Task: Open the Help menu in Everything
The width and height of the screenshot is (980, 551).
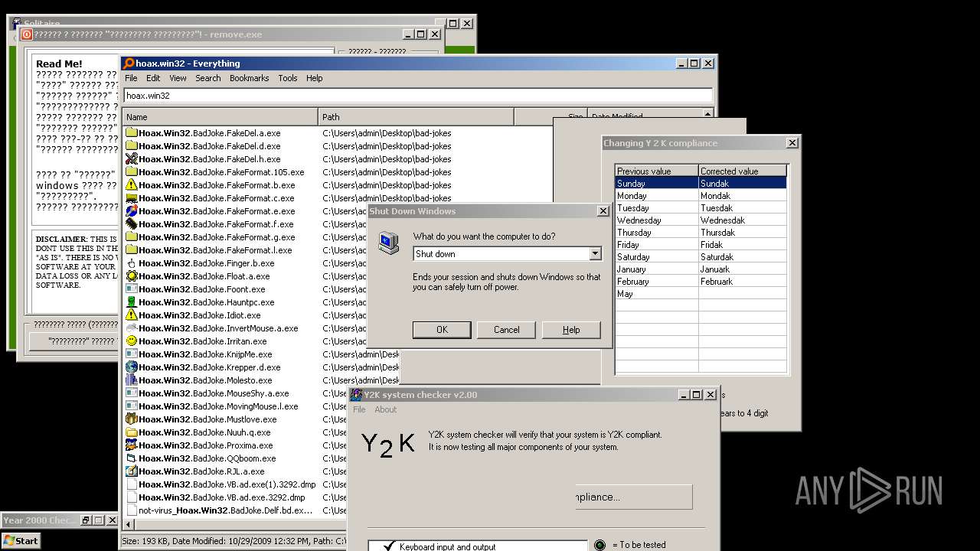Action: 314,78
